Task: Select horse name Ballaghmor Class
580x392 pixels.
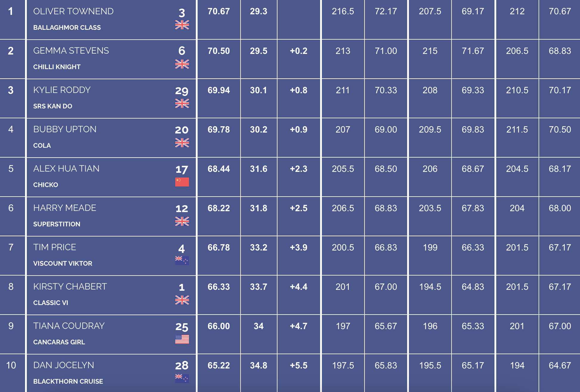Action: (x=67, y=27)
